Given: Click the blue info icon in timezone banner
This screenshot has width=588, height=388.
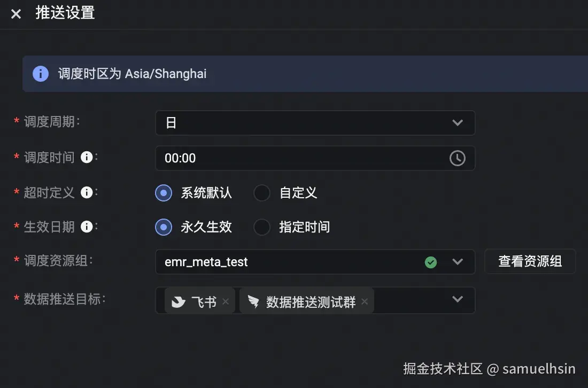Looking at the screenshot, I should pyautogui.click(x=41, y=74).
